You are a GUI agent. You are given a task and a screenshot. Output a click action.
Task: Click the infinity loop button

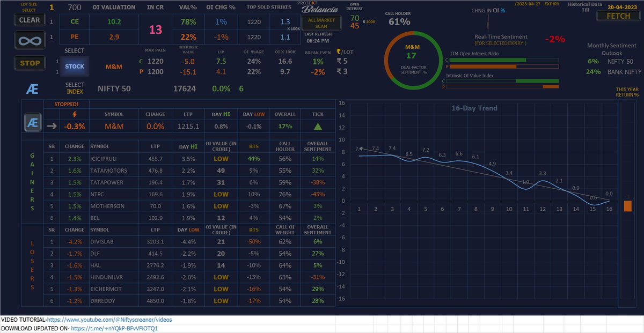click(29, 40)
